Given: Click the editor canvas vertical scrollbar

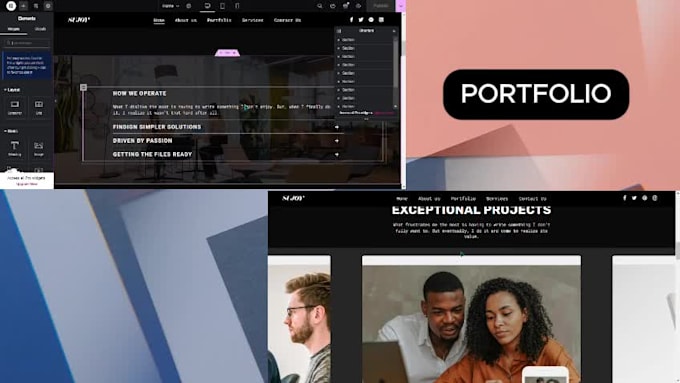Looking at the screenshot, I should pos(403,48).
